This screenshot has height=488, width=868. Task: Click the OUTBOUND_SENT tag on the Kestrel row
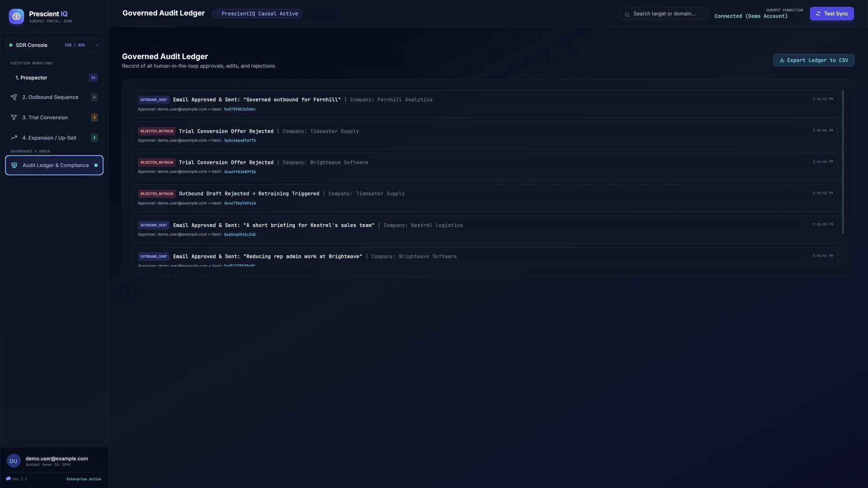(x=154, y=225)
